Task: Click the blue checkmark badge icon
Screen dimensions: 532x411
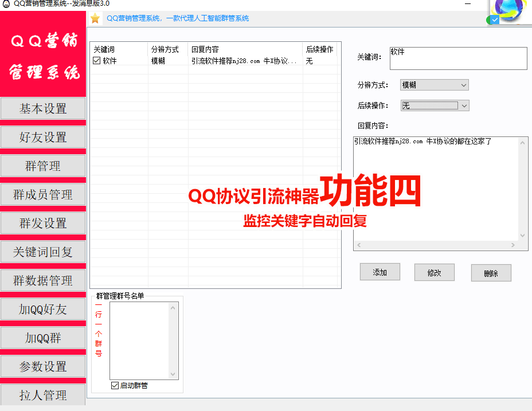Action: 495,19
